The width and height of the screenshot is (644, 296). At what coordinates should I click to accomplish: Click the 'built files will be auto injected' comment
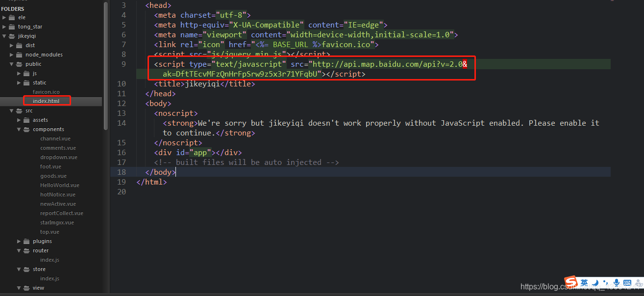pos(247,162)
